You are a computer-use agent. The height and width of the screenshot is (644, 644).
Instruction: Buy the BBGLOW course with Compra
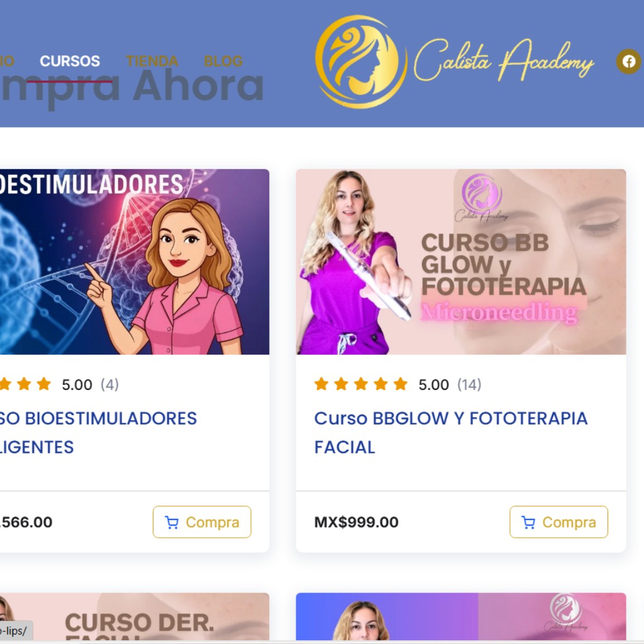[x=558, y=522]
